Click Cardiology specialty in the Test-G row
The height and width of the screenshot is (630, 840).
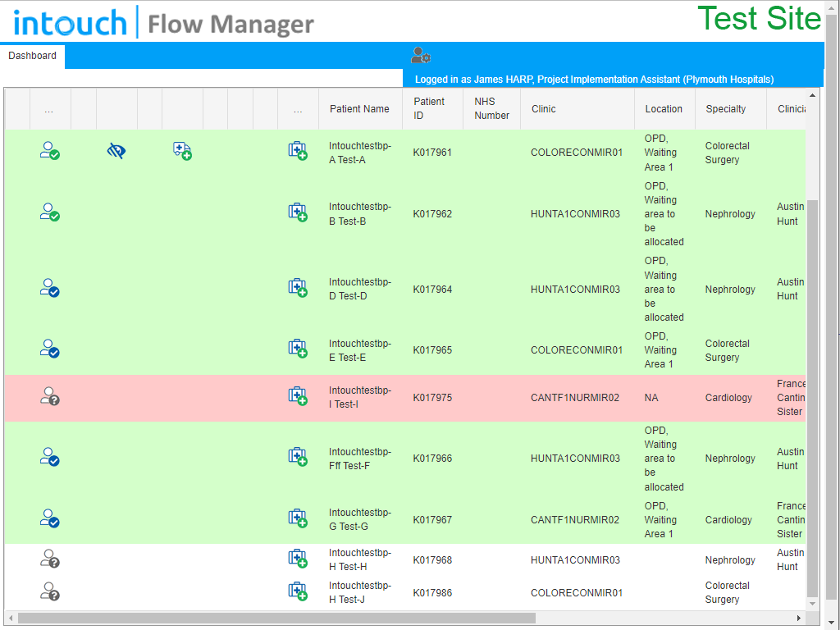pyautogui.click(x=728, y=519)
